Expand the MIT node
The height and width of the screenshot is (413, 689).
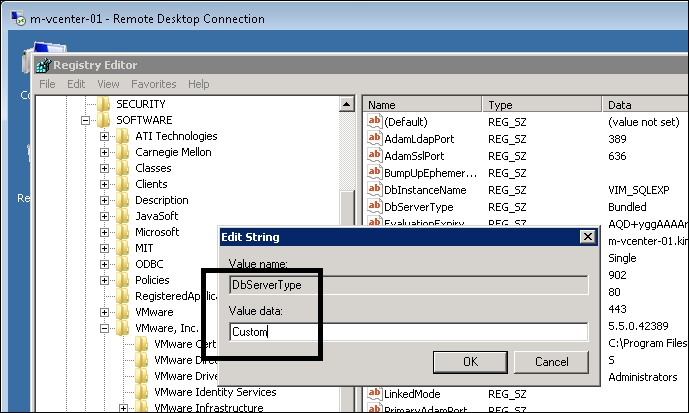[104, 248]
